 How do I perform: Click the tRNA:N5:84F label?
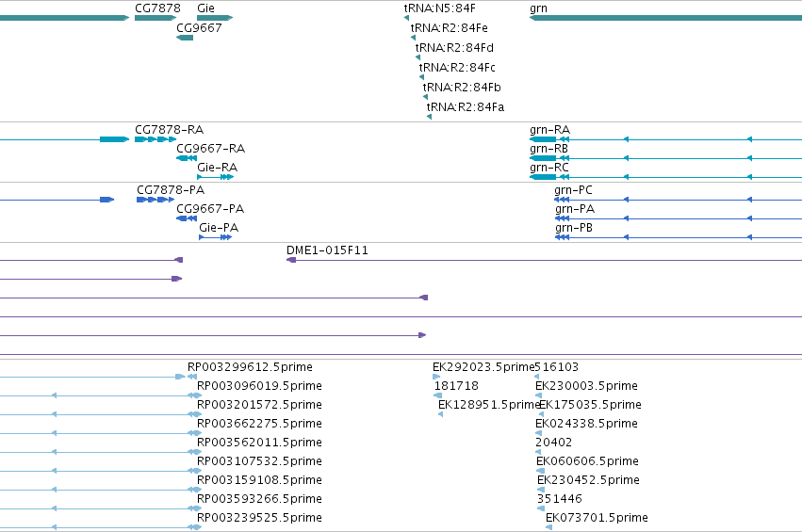coord(440,8)
